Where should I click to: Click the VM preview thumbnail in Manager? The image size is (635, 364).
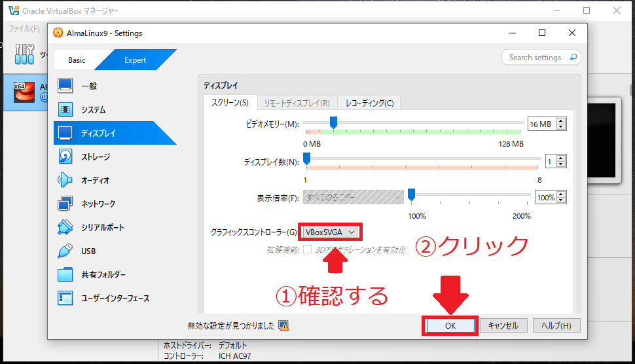[x=602, y=140]
